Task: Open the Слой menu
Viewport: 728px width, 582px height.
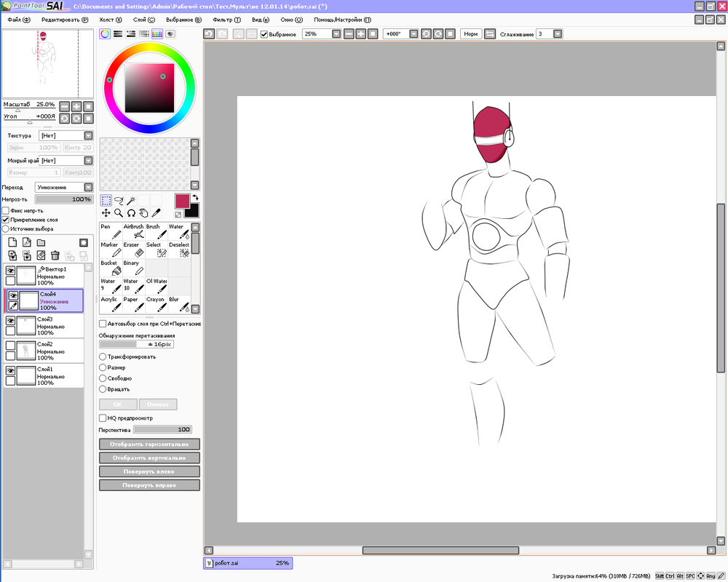Action: tap(144, 20)
